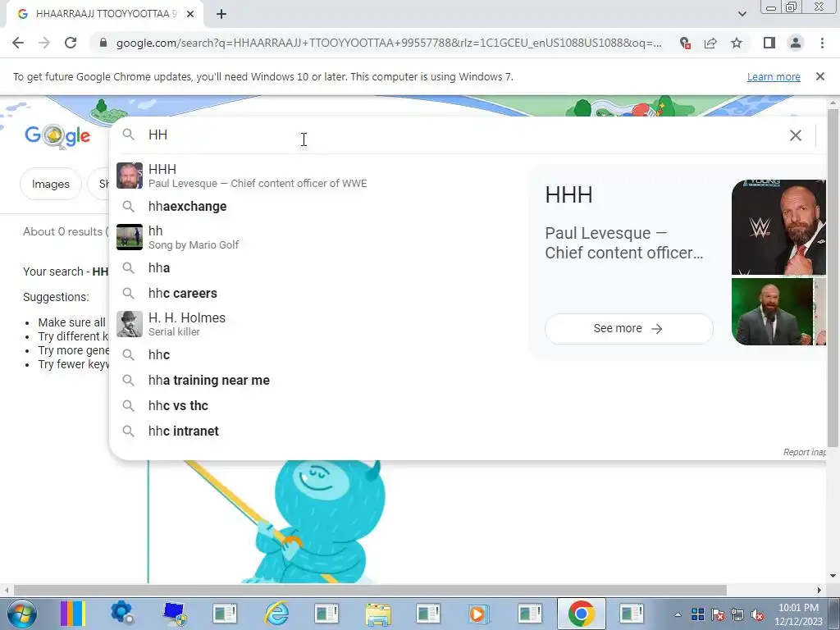Viewport: 840px width, 630px height.
Task: Follow the Learn more link in infobar
Action: (x=774, y=76)
